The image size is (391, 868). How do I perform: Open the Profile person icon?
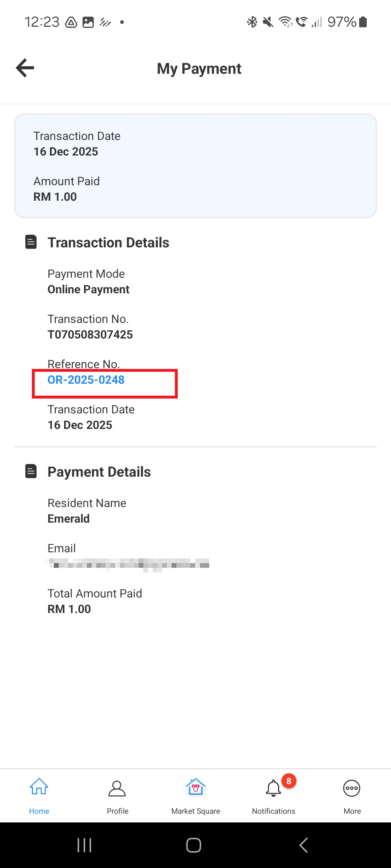(x=117, y=788)
